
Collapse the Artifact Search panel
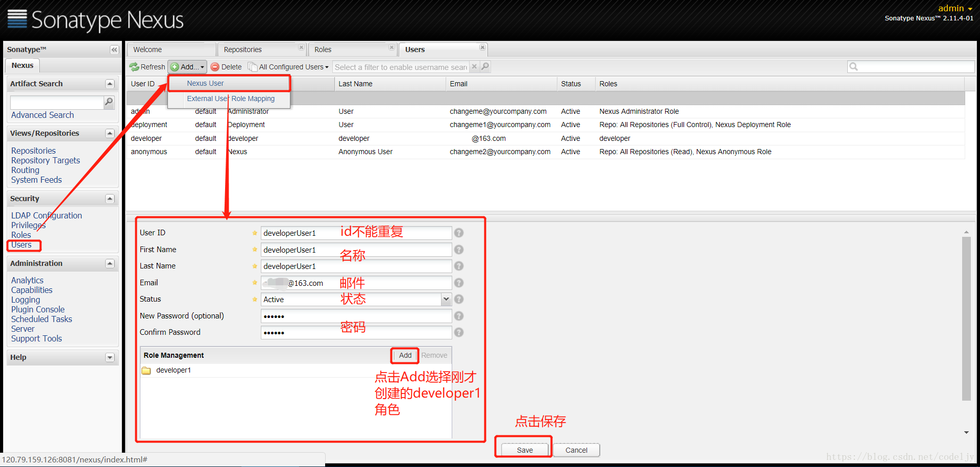point(110,84)
